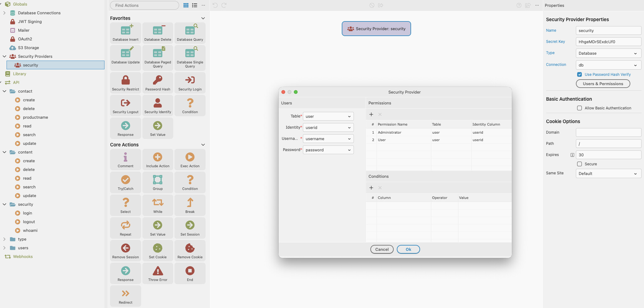Pick the Set Cookie action icon
The width and height of the screenshot is (644, 308).
pyautogui.click(x=158, y=248)
